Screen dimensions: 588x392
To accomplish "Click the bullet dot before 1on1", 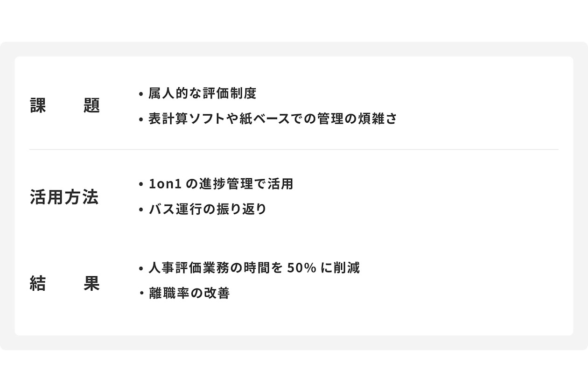I will click(141, 185).
